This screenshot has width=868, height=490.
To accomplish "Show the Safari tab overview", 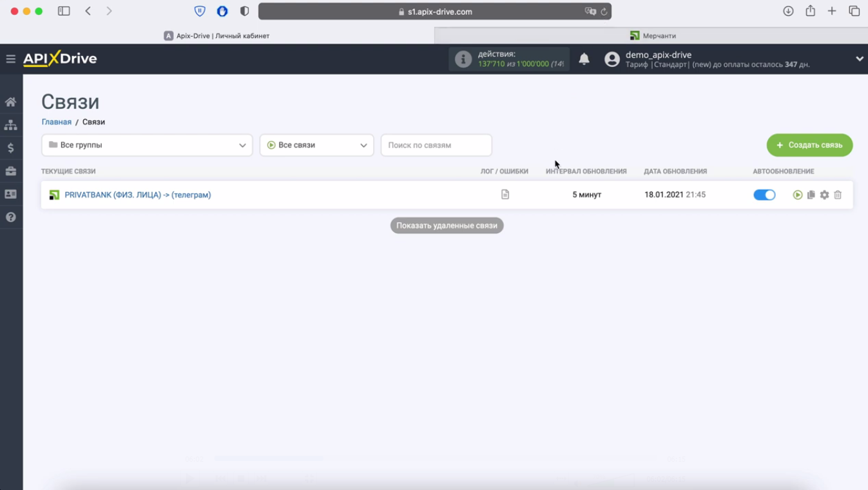I will pos(854,11).
